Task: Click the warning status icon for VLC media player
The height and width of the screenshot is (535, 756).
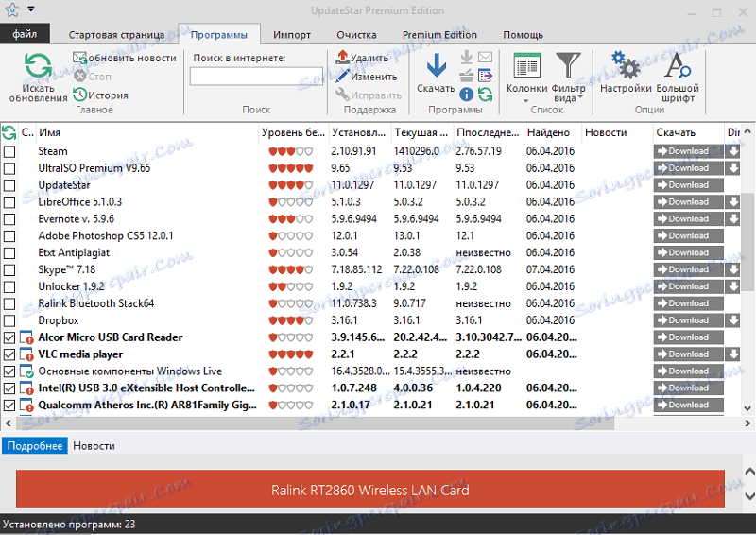Action: point(26,354)
